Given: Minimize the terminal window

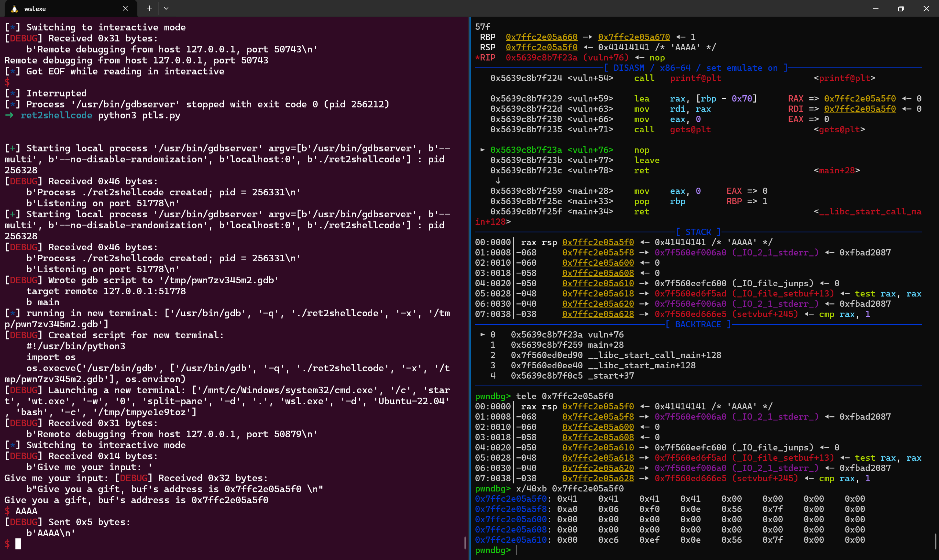Looking at the screenshot, I should [876, 8].
